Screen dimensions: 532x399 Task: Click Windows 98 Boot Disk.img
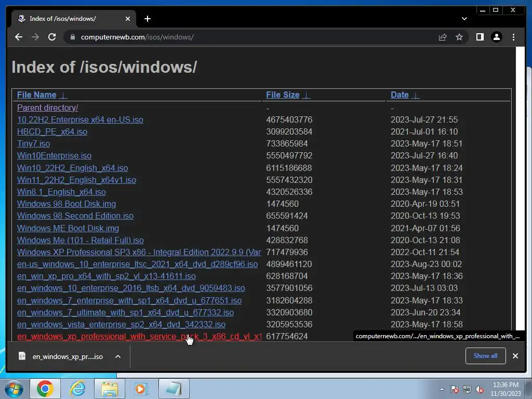point(66,204)
